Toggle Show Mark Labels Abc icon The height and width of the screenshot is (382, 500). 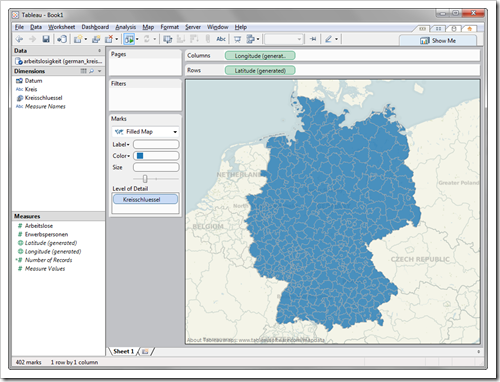click(x=221, y=39)
